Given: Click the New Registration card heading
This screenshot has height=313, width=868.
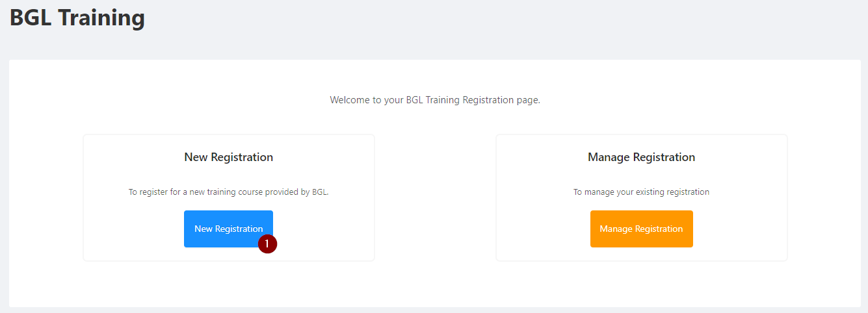Looking at the screenshot, I should pos(229,157).
